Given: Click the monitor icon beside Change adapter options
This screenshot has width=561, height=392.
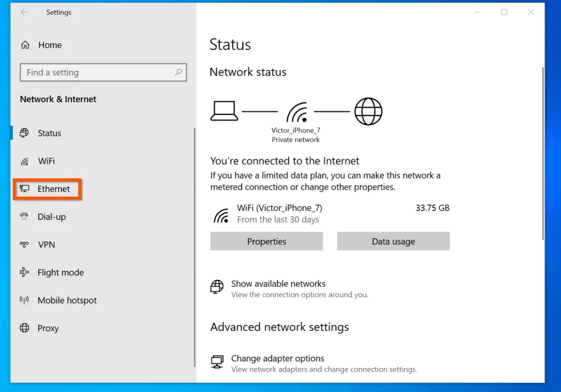Looking at the screenshot, I should coord(217,361).
